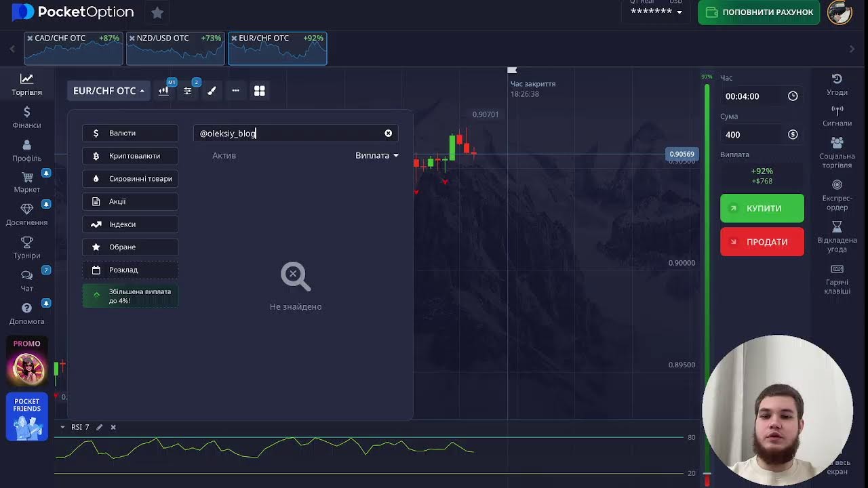
Task: Open the Допомога help section
Action: (x=26, y=313)
